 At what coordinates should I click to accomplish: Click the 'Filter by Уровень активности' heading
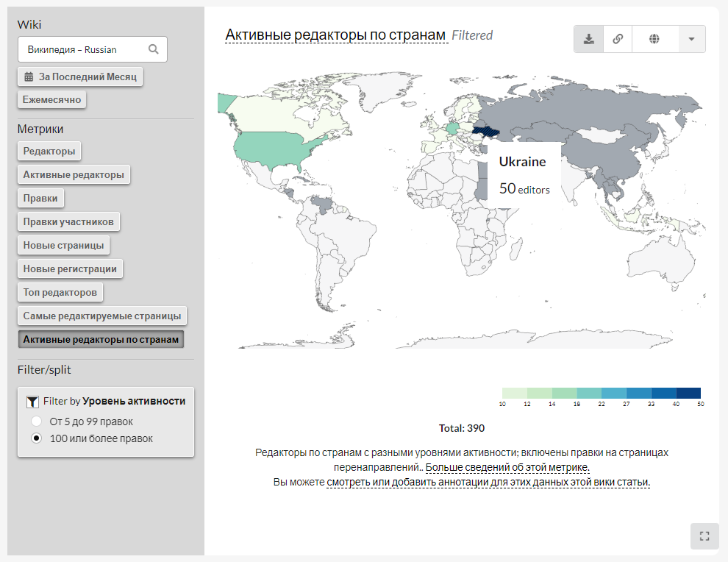coord(114,402)
